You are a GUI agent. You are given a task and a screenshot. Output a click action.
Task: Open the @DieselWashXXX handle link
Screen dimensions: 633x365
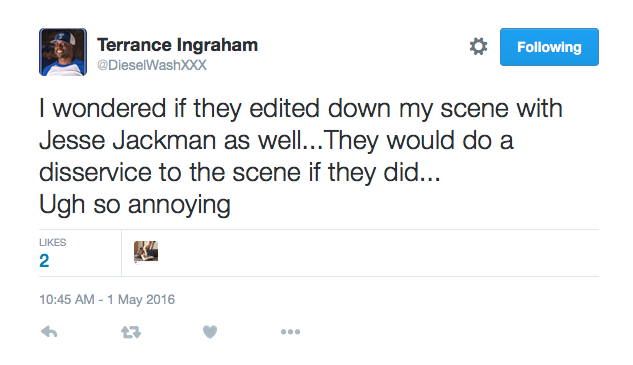click(152, 65)
